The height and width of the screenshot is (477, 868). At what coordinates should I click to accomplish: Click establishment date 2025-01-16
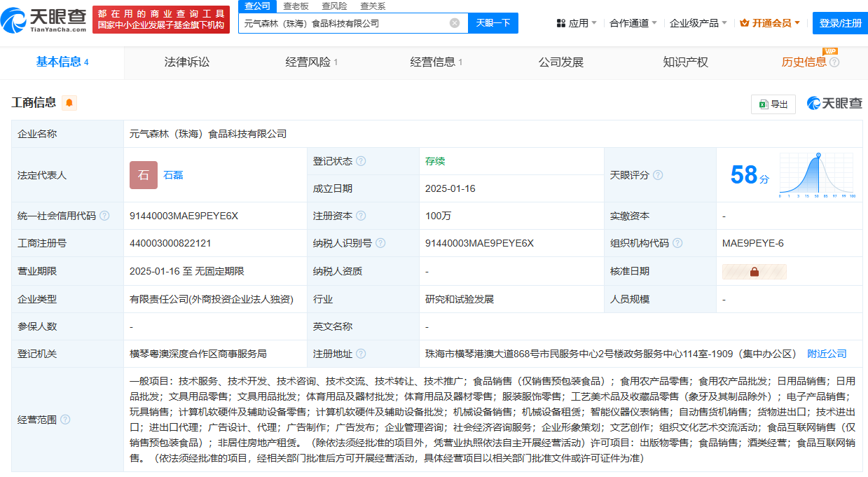point(450,188)
